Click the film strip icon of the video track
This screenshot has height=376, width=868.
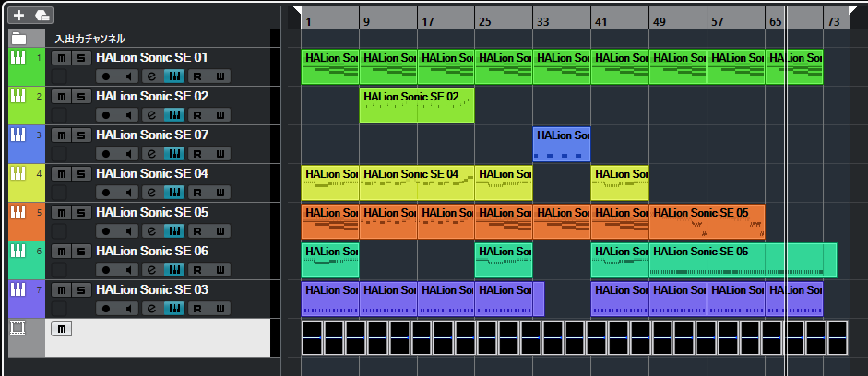pyautogui.click(x=18, y=328)
